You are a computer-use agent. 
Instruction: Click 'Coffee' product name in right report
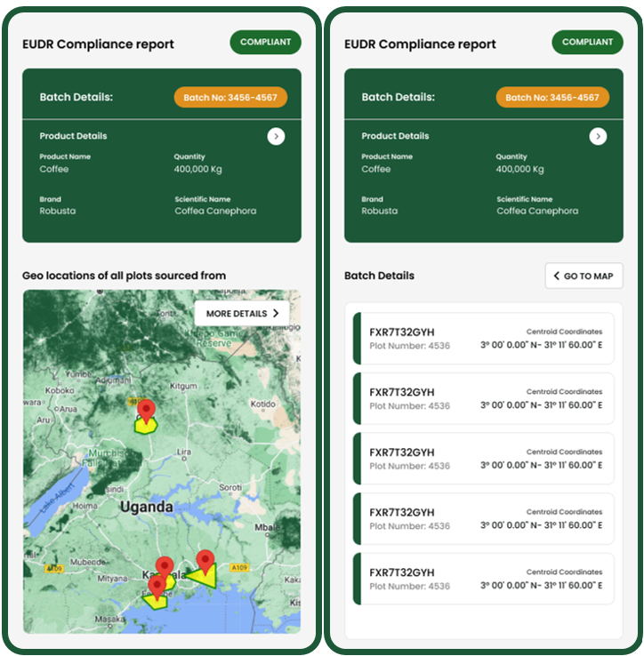376,169
